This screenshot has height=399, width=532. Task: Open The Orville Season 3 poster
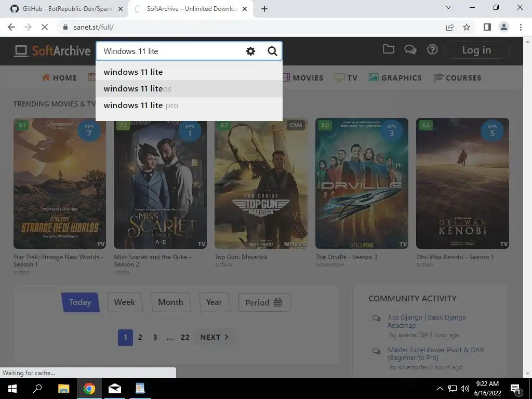[362, 183]
